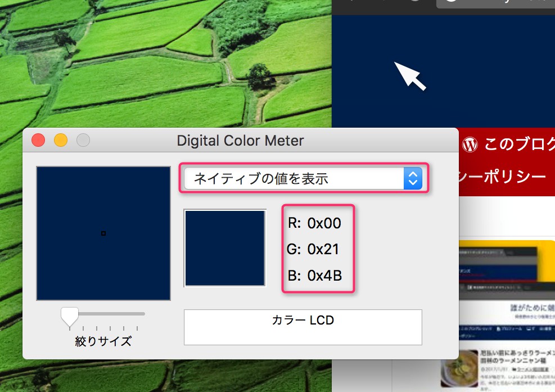Open the ramen article title link
Viewport: 555px width, 392px height.
tap(517, 355)
